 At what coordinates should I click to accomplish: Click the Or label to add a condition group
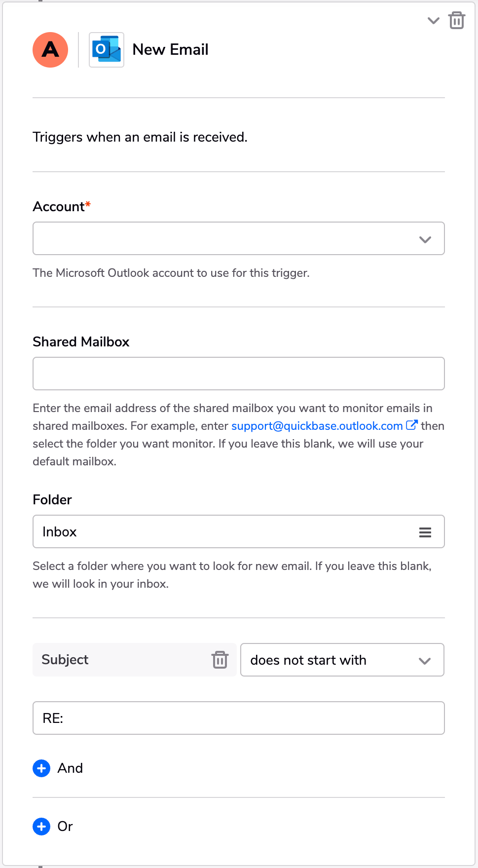(65, 827)
